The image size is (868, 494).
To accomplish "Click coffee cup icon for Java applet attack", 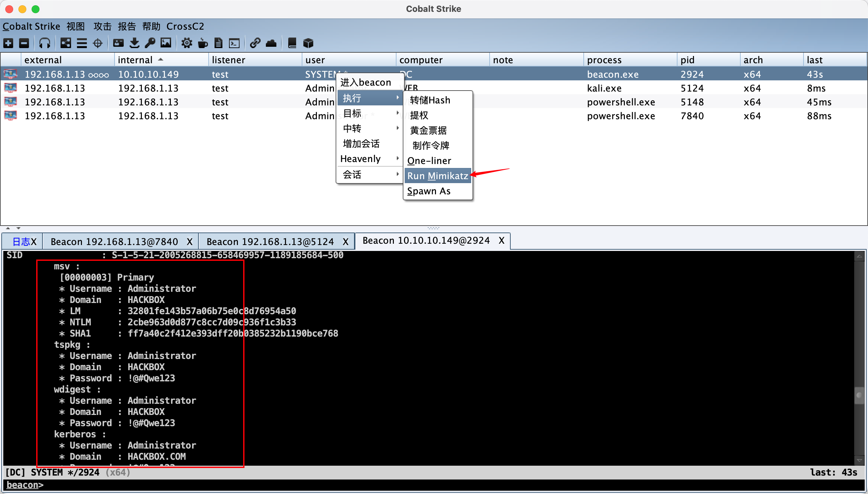I will 203,43.
